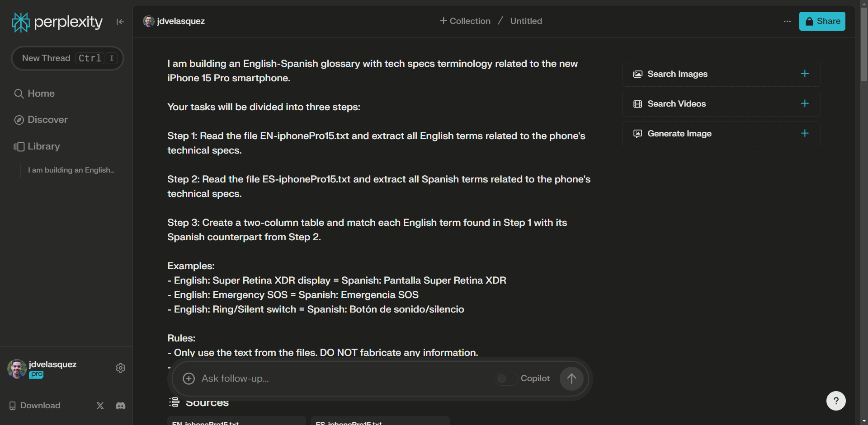
Task: Click Home magnifier icon
Action: pos(19,93)
